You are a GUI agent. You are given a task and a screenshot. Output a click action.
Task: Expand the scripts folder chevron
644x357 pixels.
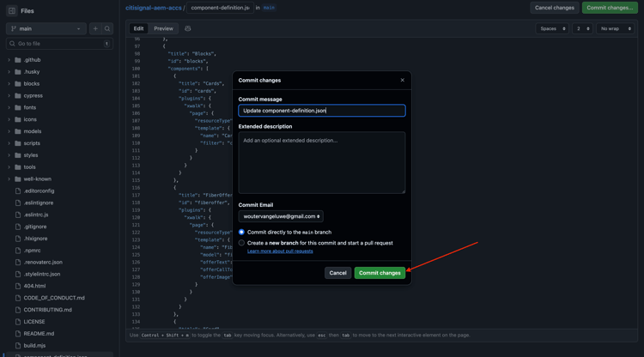tap(9, 143)
